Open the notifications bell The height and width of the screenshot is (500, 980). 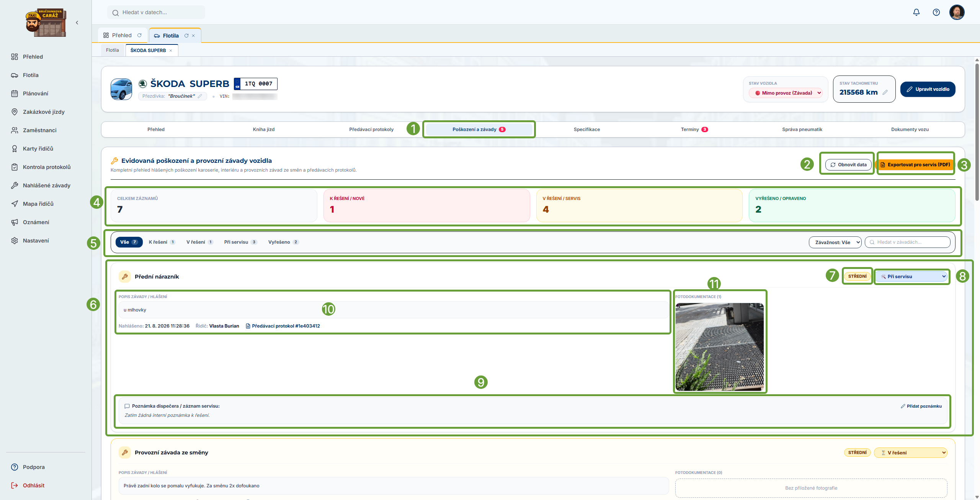pos(916,12)
